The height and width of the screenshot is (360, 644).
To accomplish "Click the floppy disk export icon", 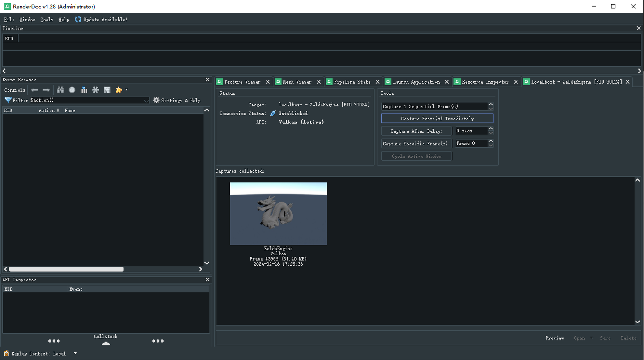I will (x=107, y=90).
